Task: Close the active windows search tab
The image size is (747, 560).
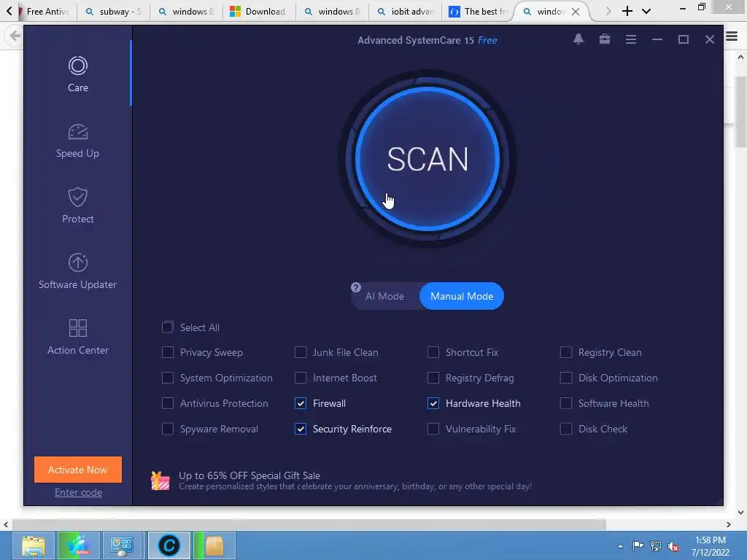Action: (576, 12)
